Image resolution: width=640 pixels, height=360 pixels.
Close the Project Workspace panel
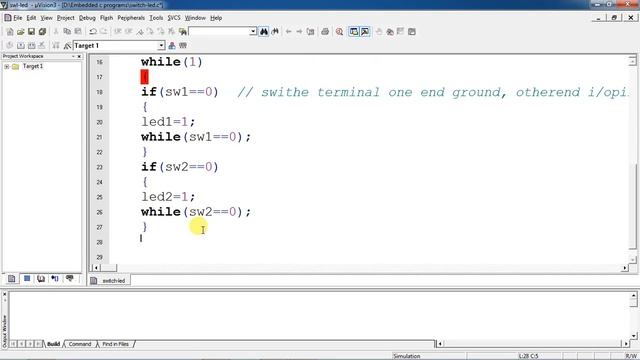[79, 56]
